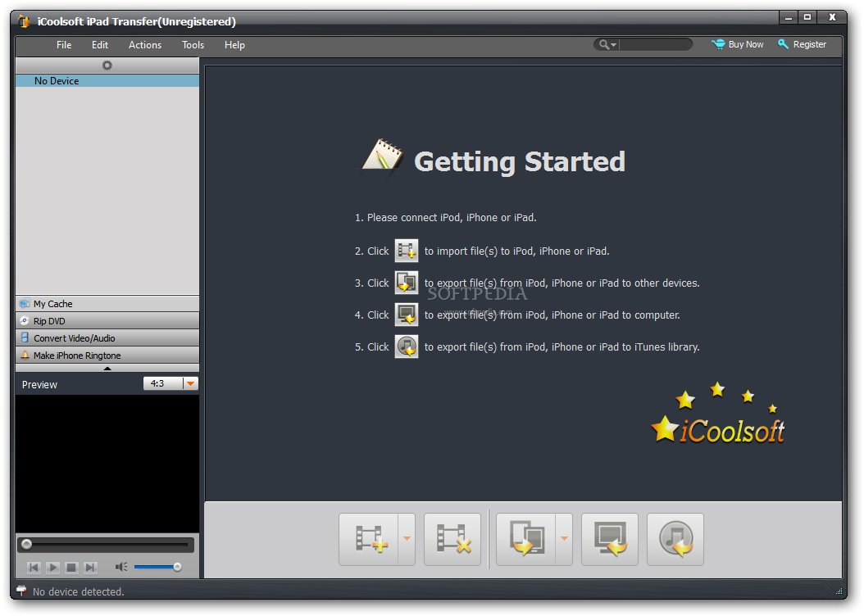Viewport: 864px width, 616px height.
Task: Click the Buy Now shopping cart icon
Action: [x=718, y=44]
